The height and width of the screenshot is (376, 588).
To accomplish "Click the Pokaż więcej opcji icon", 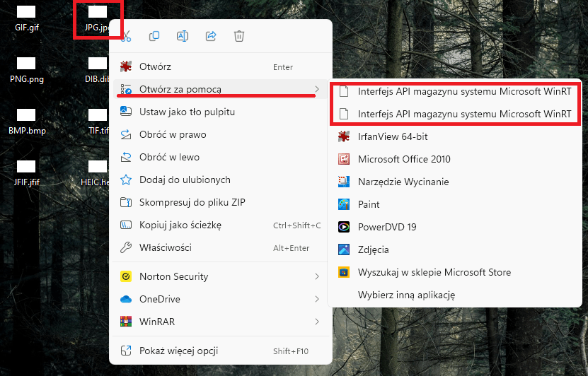I will tap(126, 351).
